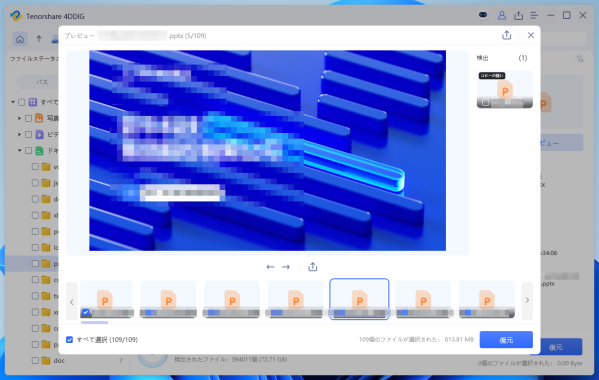Click the export icon in preview header
The height and width of the screenshot is (380, 599).
tap(507, 35)
